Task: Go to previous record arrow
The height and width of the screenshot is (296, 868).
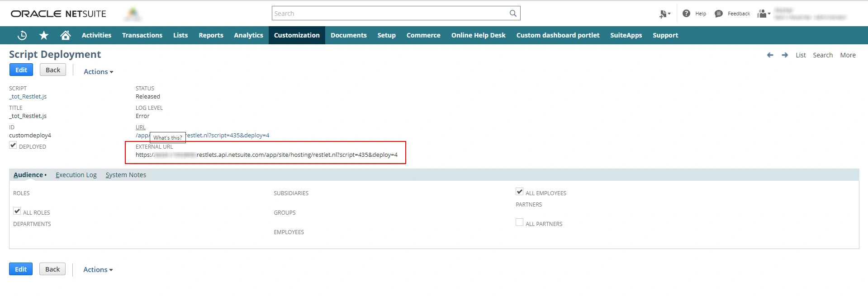Action: tap(770, 55)
